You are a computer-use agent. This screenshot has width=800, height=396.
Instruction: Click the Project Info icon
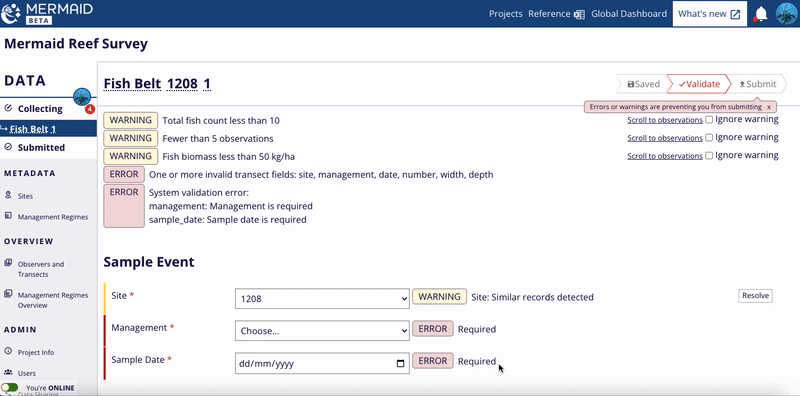[8, 352]
